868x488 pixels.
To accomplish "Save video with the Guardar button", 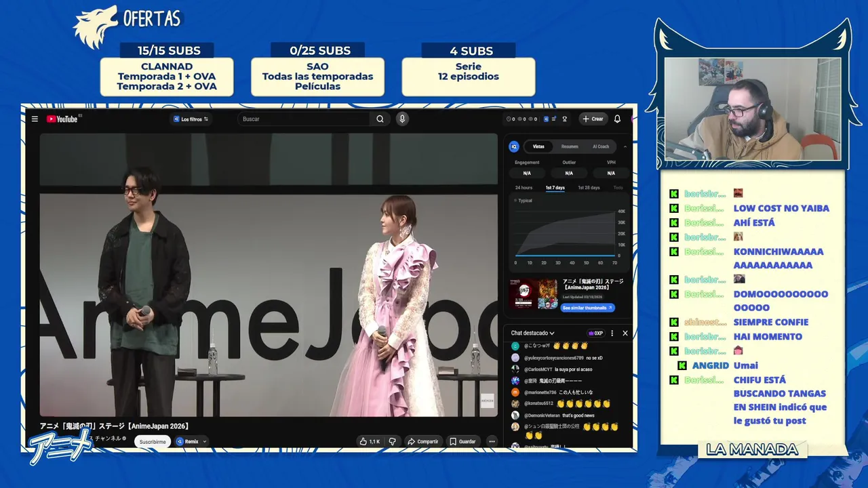I will pyautogui.click(x=462, y=441).
